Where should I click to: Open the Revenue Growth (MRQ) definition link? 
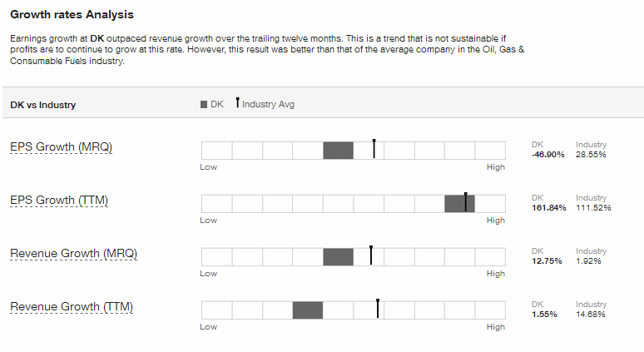click(73, 254)
